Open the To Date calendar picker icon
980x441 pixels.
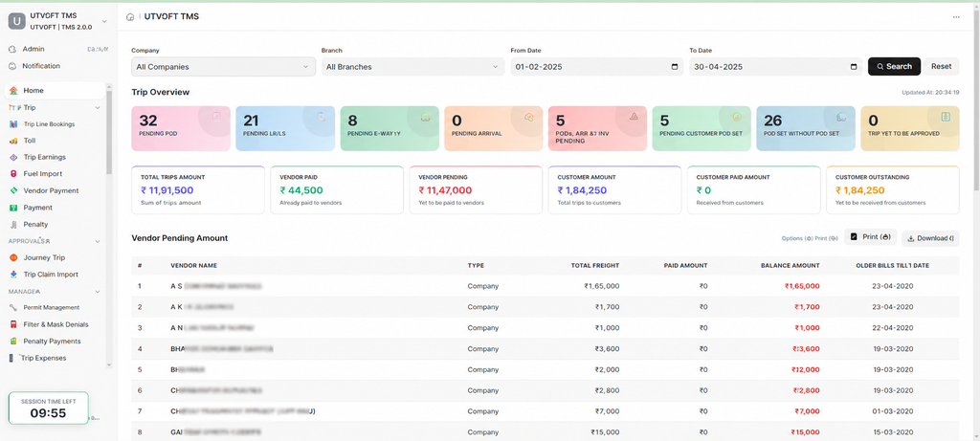854,67
